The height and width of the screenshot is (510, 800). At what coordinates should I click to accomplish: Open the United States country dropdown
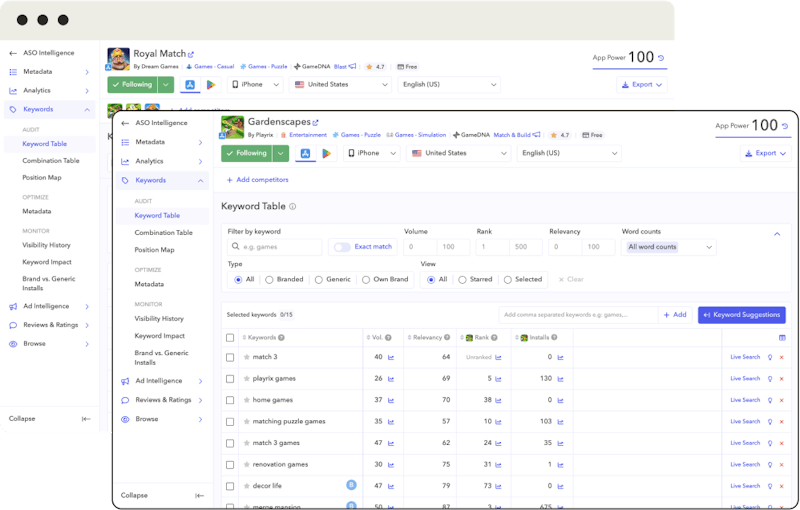[x=457, y=153]
